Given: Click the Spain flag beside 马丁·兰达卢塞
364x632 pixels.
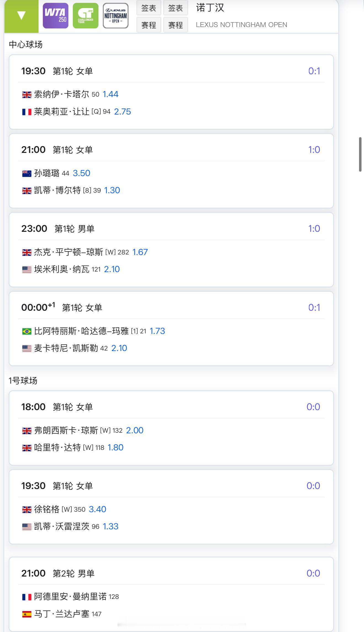Looking at the screenshot, I should (x=27, y=614).
